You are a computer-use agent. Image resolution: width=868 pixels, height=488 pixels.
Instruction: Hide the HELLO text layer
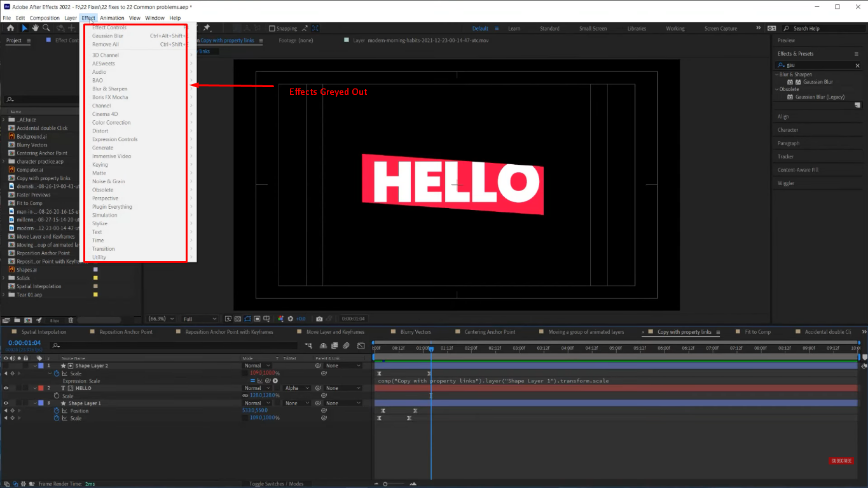[6, 387]
